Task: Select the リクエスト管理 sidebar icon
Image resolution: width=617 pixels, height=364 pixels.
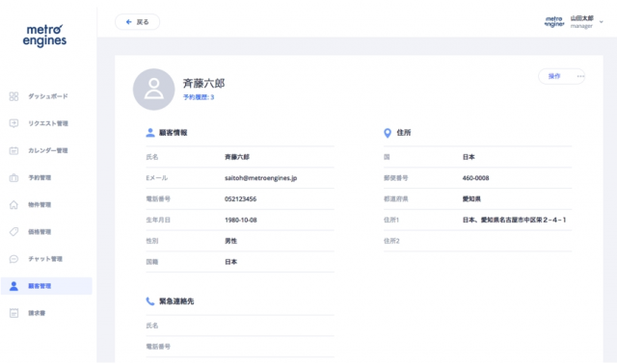Action: click(x=13, y=123)
